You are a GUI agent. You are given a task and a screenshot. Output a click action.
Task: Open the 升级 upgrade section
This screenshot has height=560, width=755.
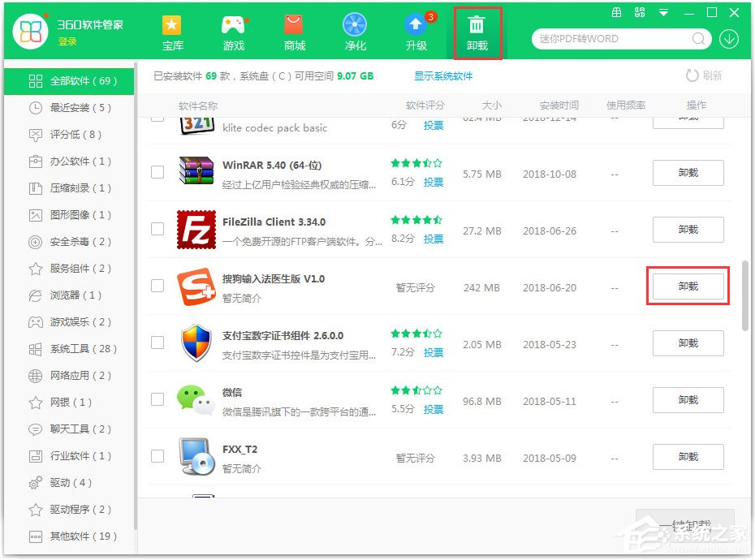tap(416, 32)
